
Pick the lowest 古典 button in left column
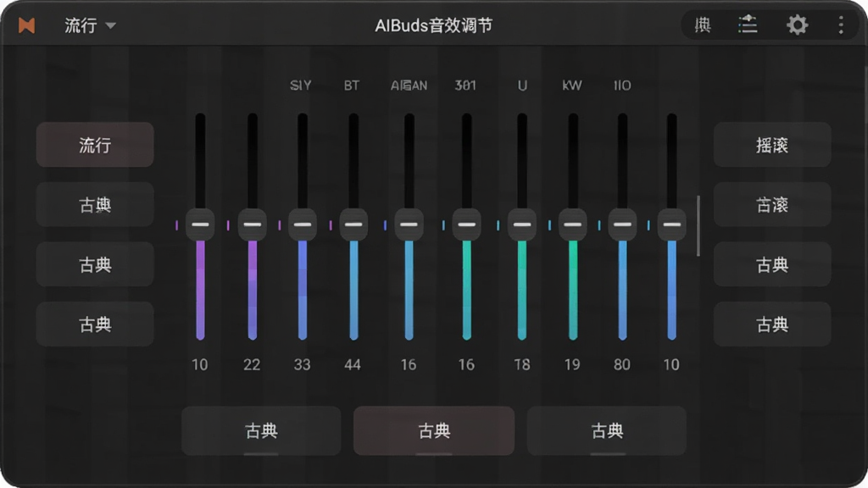click(95, 324)
